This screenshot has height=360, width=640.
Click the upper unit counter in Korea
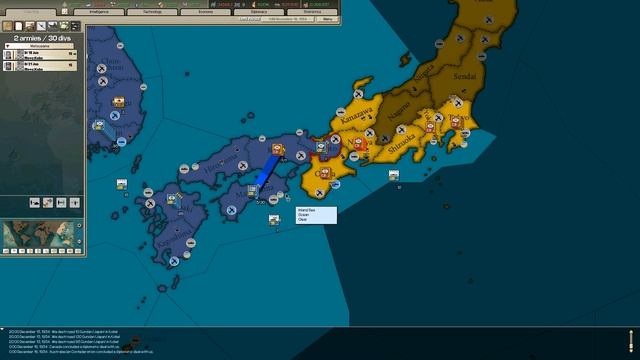pyautogui.click(x=119, y=102)
